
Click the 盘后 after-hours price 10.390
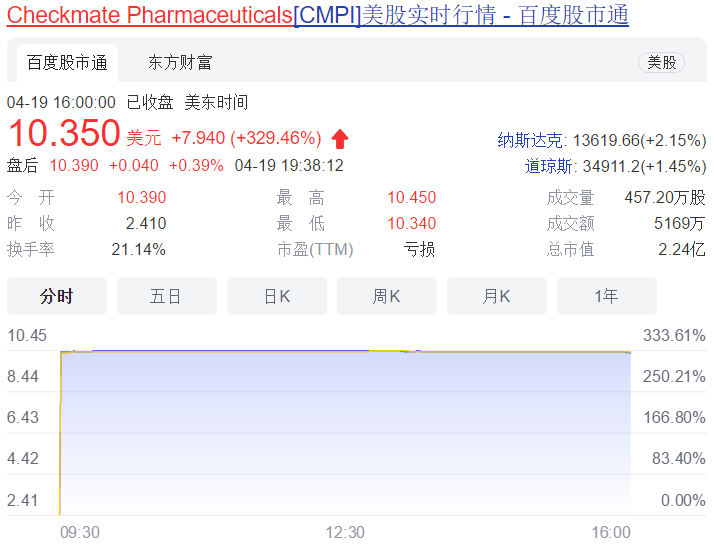tap(74, 165)
